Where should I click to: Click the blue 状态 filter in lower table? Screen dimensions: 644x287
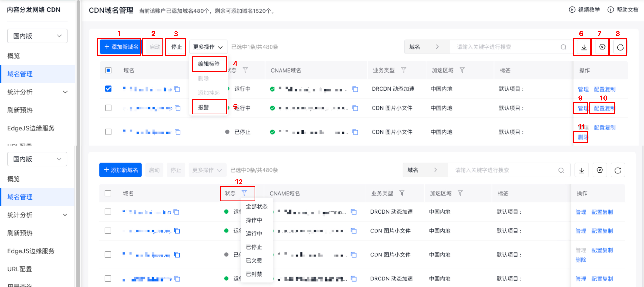244,193
